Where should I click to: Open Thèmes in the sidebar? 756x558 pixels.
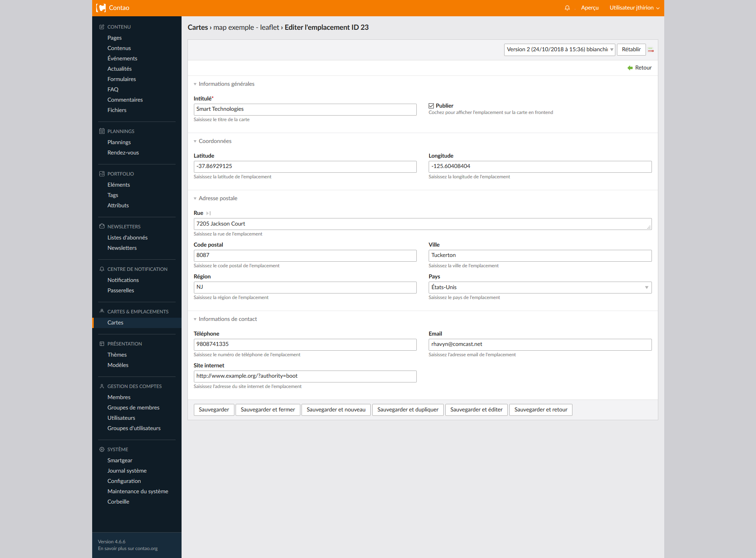point(117,355)
